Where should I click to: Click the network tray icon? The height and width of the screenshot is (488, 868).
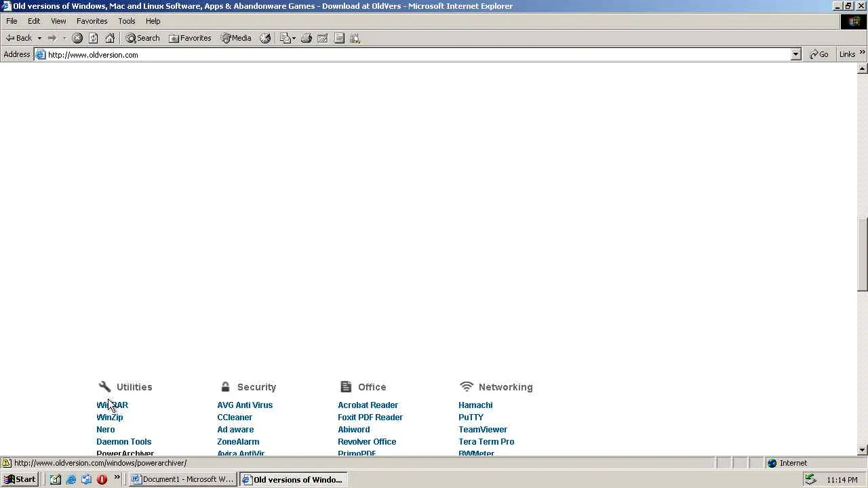tap(810, 479)
